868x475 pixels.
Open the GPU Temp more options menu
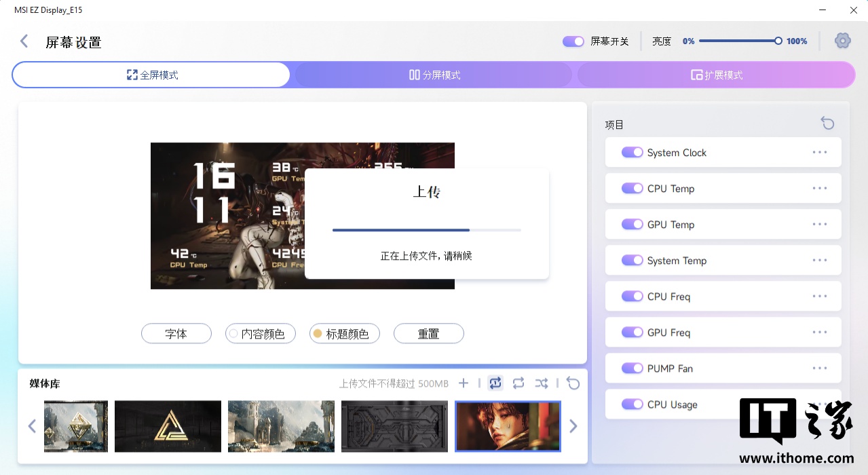tap(820, 224)
